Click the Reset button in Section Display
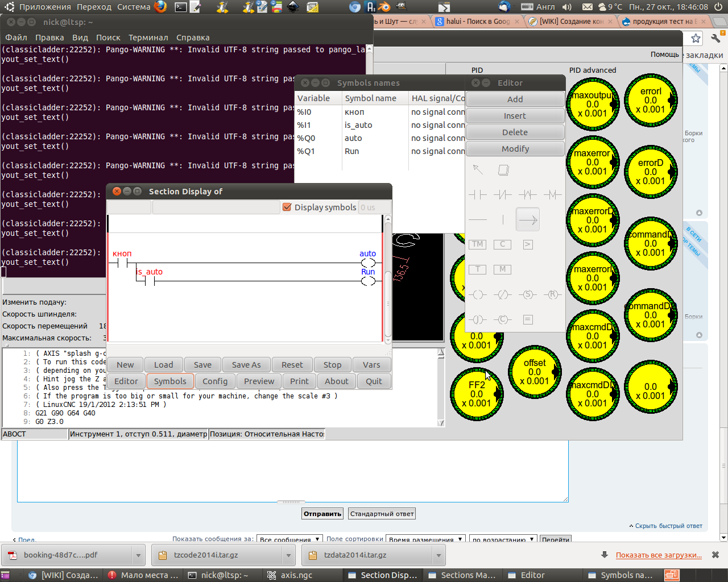Image resolution: width=728 pixels, height=582 pixels. coord(292,365)
